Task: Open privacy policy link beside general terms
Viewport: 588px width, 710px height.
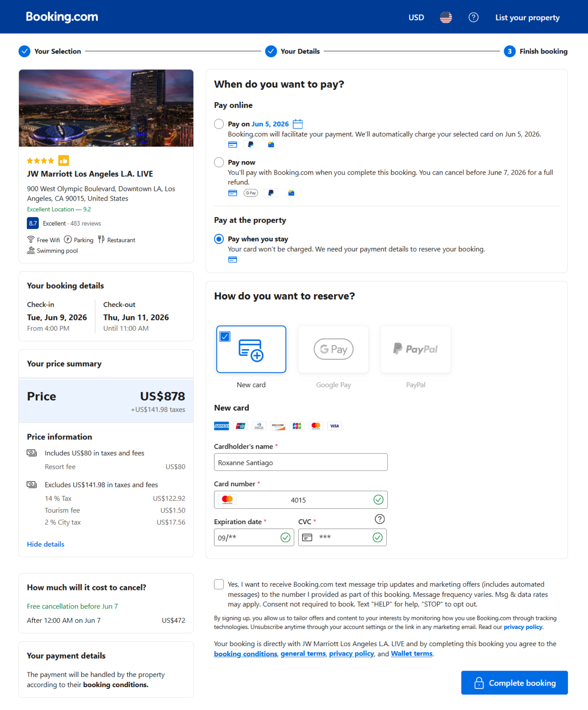Action: pos(352,654)
